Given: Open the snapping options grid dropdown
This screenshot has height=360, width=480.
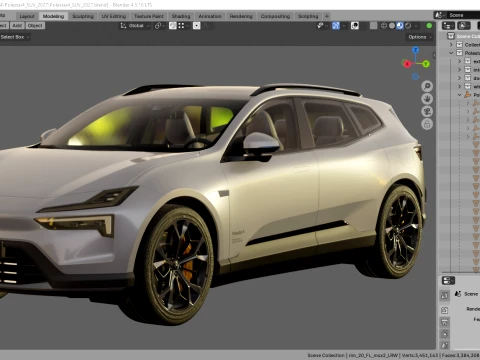Looking at the screenshot, I should (x=183, y=26).
